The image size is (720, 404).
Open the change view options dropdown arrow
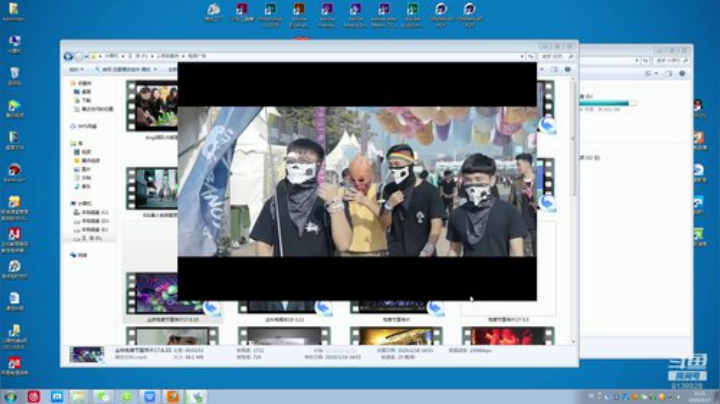(542, 69)
